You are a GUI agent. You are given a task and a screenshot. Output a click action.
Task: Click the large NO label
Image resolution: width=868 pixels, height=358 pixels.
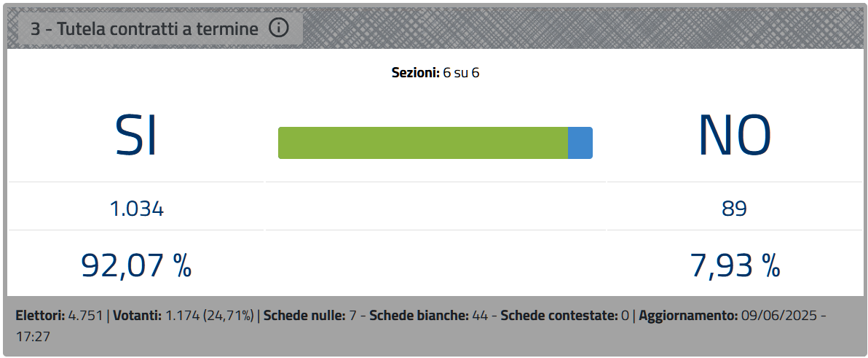point(735,135)
